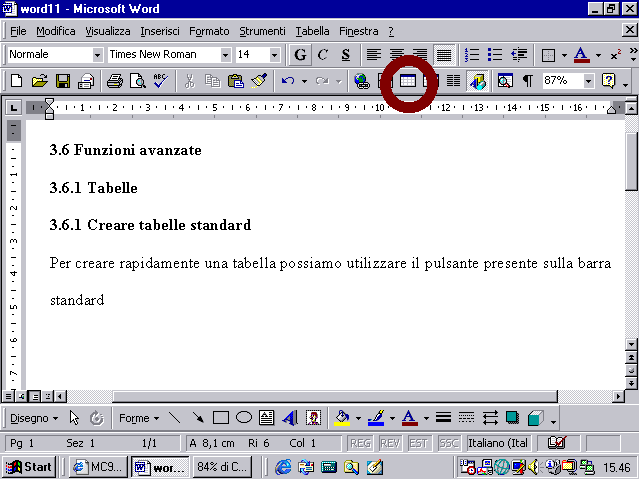Toggle superscript x² button
Screen dimensions: 639x479
click(x=615, y=55)
